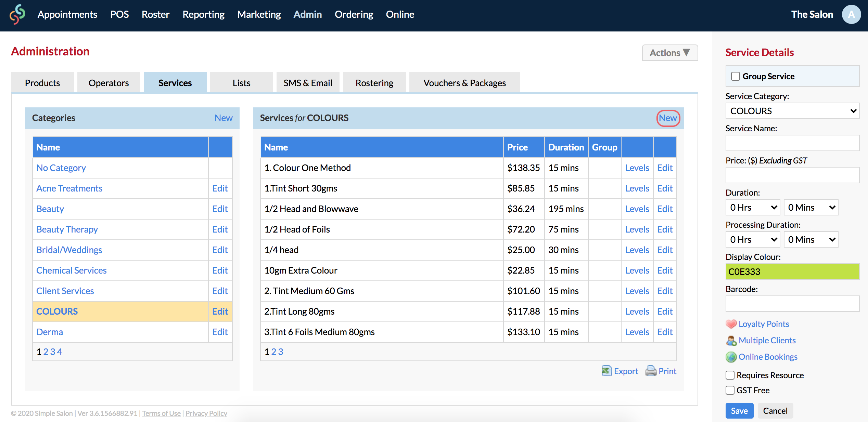Screen dimensions: 868x422
Task: Open the Marketing menu item
Action: [x=259, y=14]
